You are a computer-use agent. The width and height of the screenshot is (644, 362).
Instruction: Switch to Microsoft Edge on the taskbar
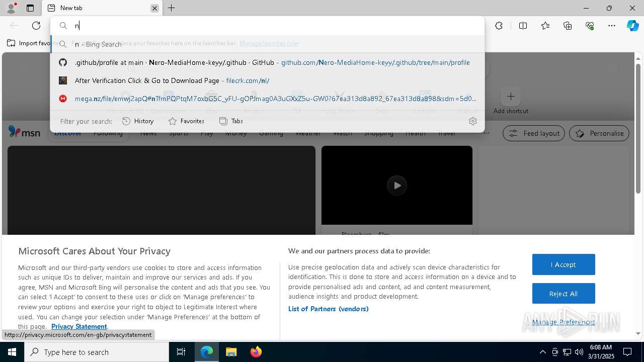(207, 352)
